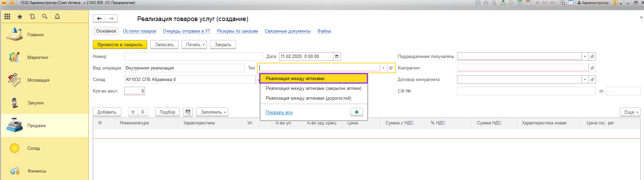Click green plus to create new type
Image resolution: width=644 pixels, height=180 pixels.
(357, 112)
